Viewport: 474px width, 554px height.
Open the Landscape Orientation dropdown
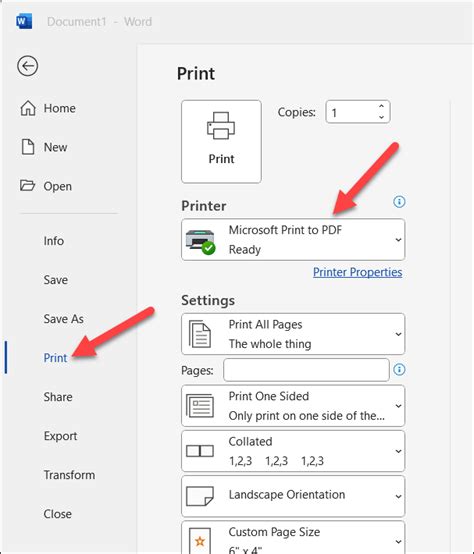pos(293,496)
